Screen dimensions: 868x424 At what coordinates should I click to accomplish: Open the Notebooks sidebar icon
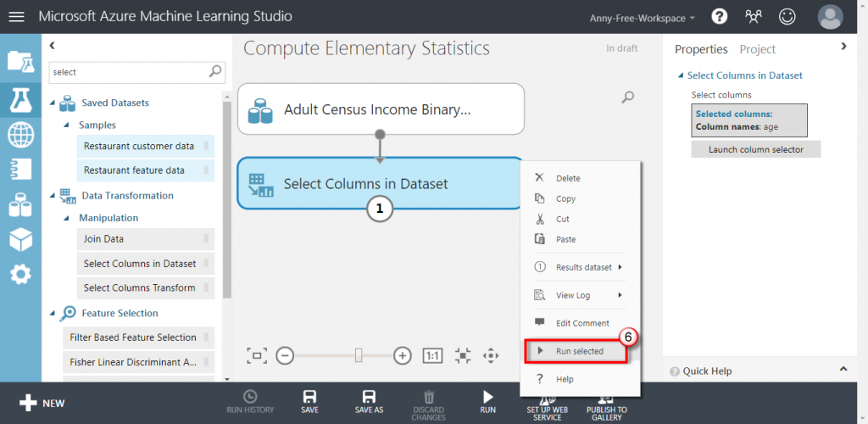pyautogui.click(x=20, y=170)
